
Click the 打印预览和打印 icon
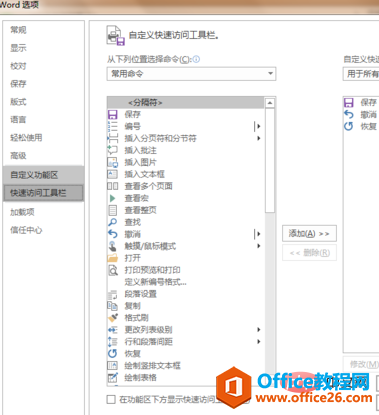(113, 270)
